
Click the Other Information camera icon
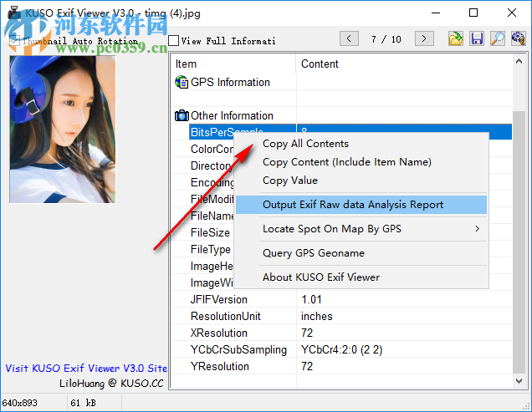pos(182,115)
